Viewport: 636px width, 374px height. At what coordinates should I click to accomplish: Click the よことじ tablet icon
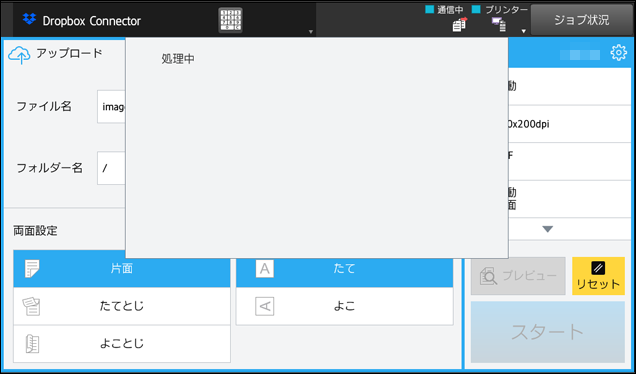pyautogui.click(x=32, y=344)
